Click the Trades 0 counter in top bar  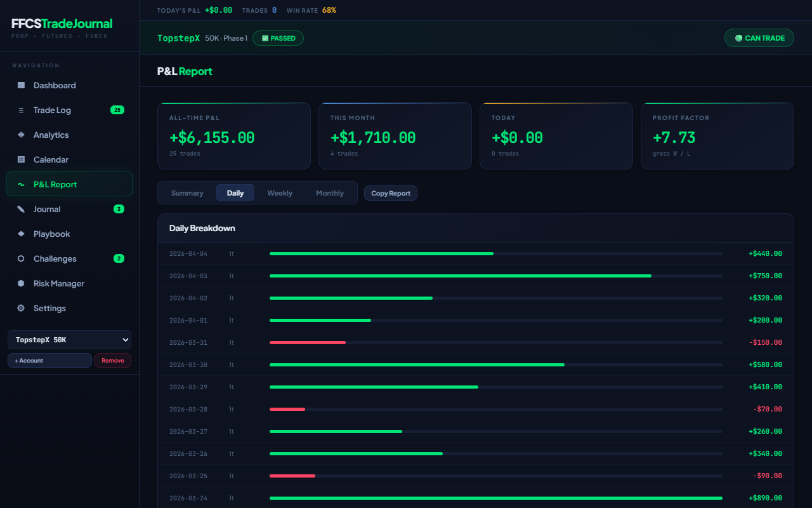[259, 10]
